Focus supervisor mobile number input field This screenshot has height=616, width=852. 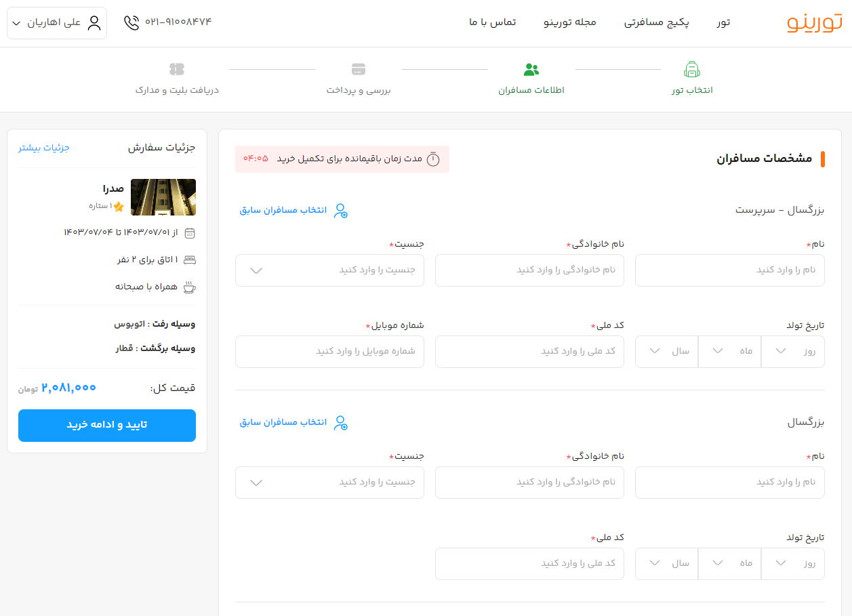[x=329, y=352]
